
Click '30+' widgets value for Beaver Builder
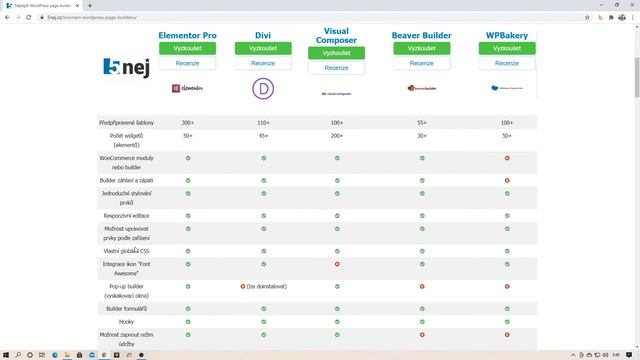422,136
